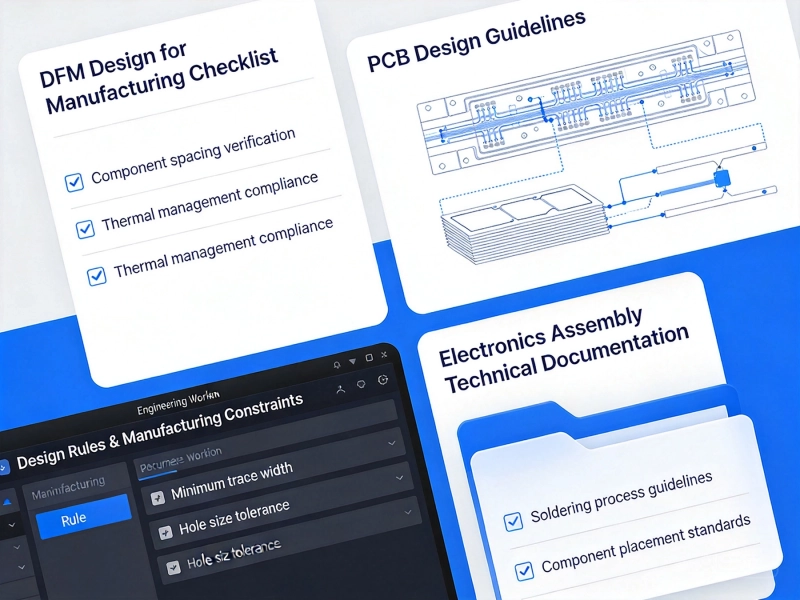Click the Minimum trace width label
The height and width of the screenshot is (600, 800).
pyautogui.click(x=232, y=481)
